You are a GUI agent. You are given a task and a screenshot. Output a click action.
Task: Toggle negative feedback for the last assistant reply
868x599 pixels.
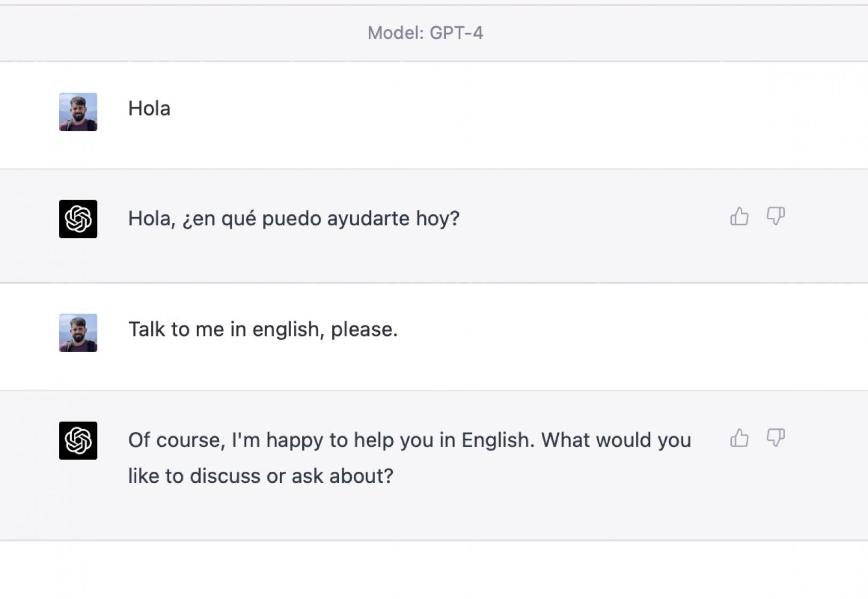tap(776, 438)
